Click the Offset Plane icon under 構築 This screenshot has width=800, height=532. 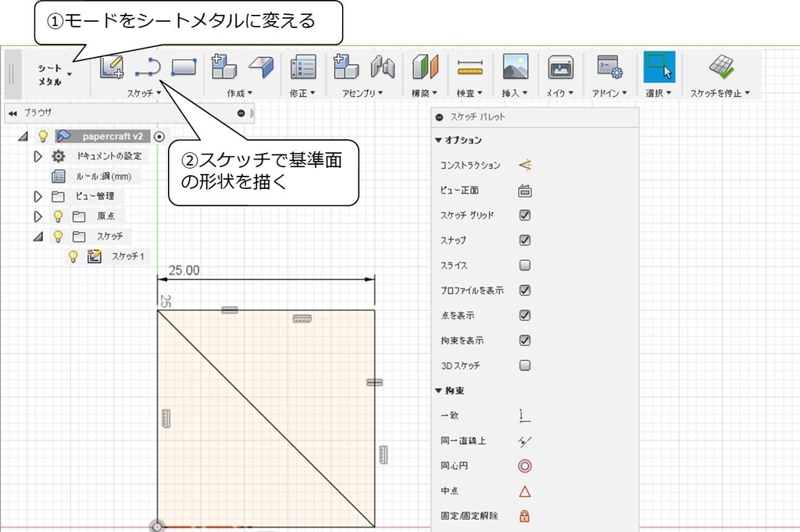tap(425, 67)
